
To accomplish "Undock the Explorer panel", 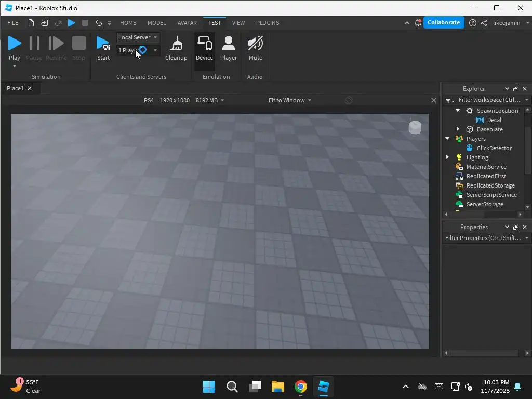I will click(516, 88).
